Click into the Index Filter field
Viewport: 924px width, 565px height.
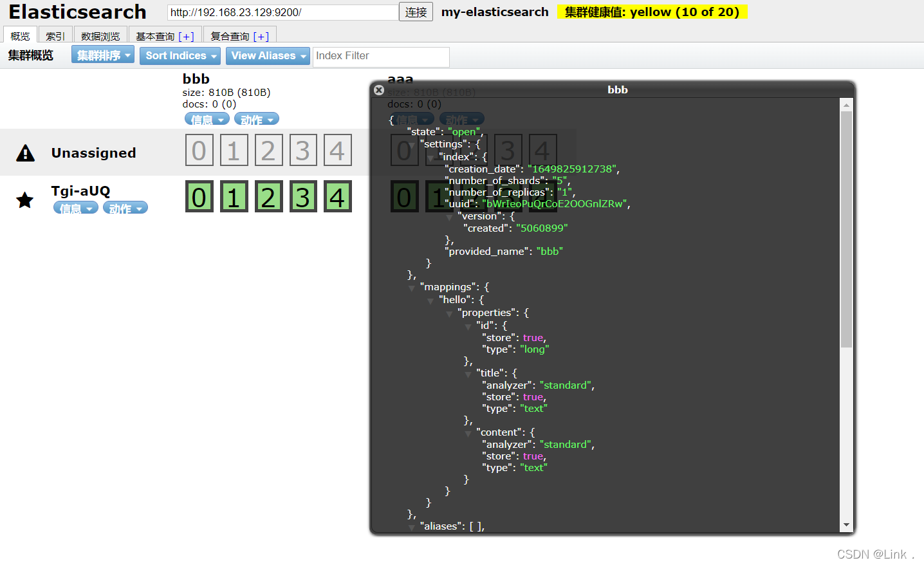(x=381, y=57)
